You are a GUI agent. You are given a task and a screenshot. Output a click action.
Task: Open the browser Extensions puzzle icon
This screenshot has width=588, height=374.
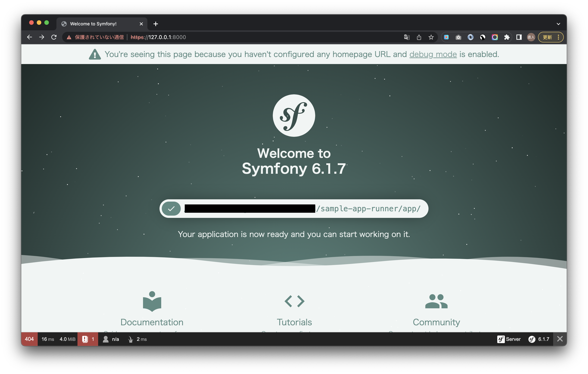point(507,37)
